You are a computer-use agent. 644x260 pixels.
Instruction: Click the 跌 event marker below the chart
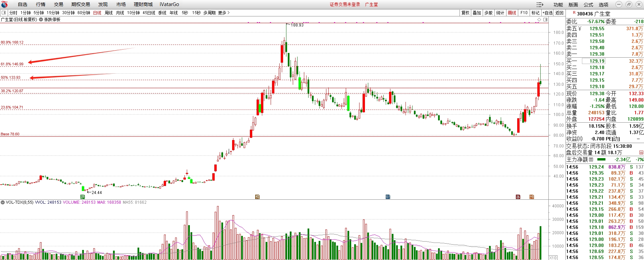coord(83,197)
